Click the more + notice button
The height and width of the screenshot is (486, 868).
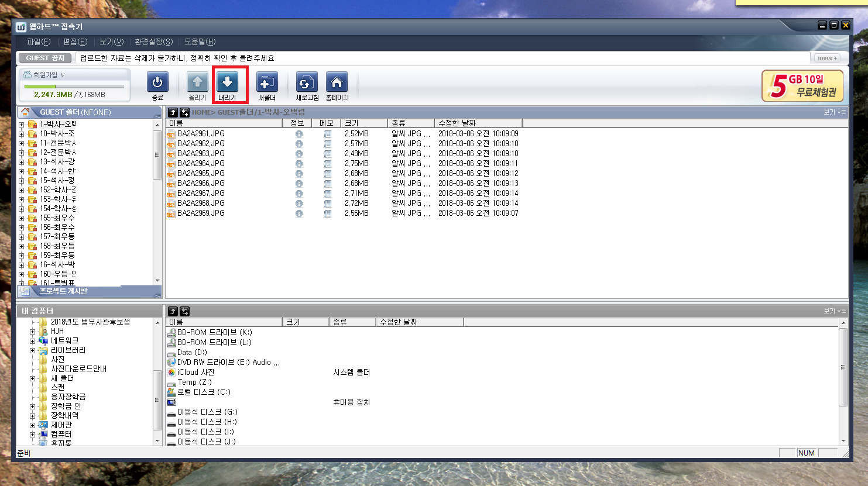pos(828,58)
